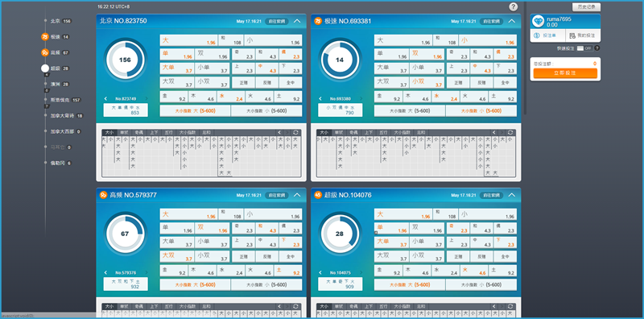Collapse the 北京 NO.823750 panel
This screenshot has height=319, width=644.
(297, 22)
